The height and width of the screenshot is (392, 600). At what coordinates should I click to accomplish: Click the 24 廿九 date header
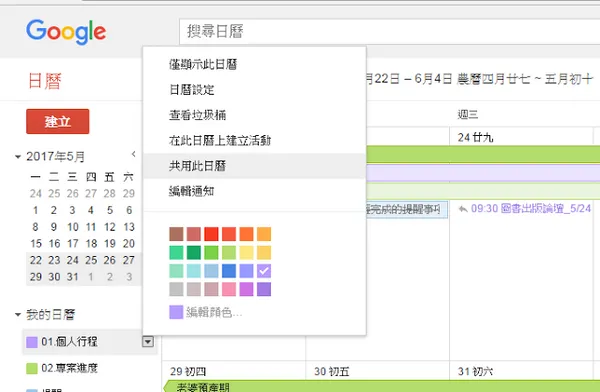point(475,137)
